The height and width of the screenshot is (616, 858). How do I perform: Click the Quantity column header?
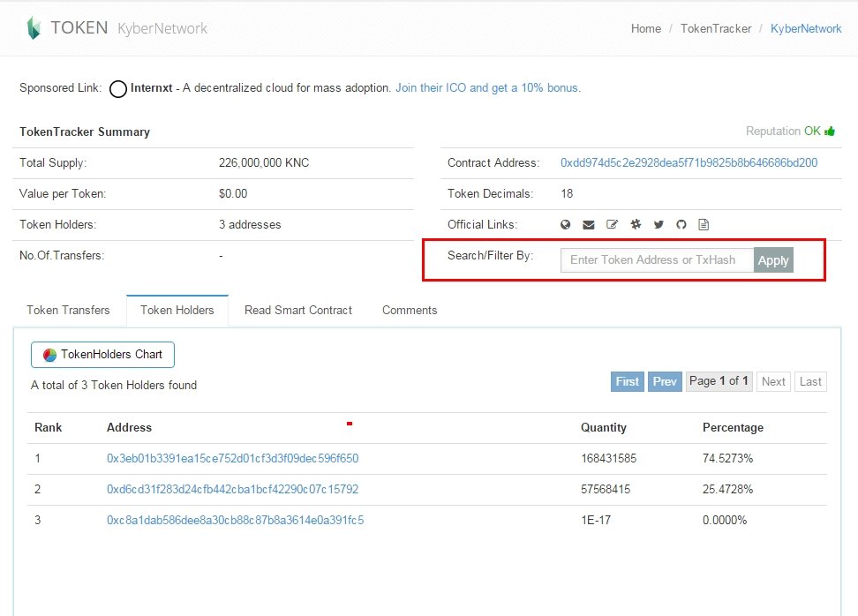click(x=604, y=428)
